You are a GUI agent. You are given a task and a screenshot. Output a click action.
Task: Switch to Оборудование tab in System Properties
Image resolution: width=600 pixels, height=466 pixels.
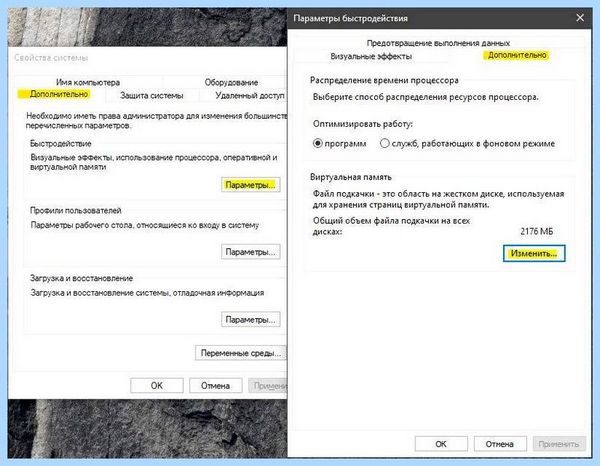click(231, 82)
